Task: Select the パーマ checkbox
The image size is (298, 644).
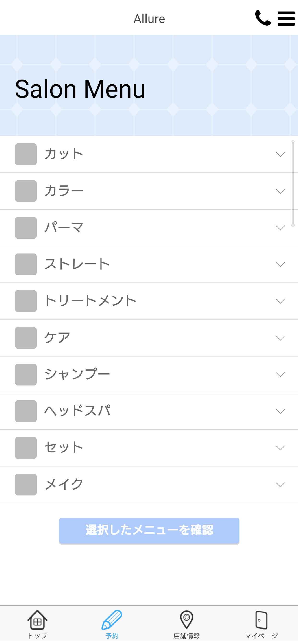Action: (26, 228)
